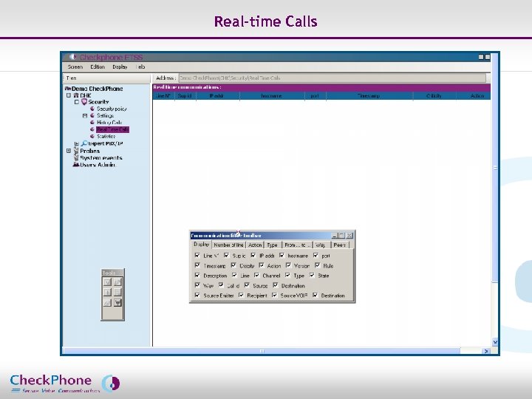Uncheck the Source VOIP checkbox
The height and width of the screenshot is (399, 532).
(274, 295)
